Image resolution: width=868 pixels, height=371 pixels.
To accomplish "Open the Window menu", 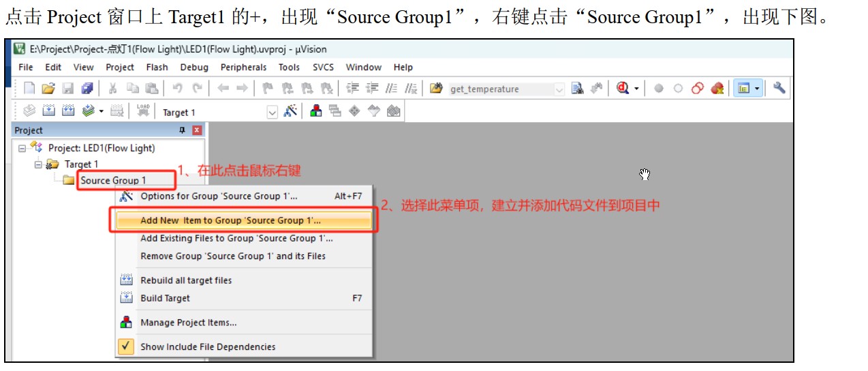I will [363, 67].
